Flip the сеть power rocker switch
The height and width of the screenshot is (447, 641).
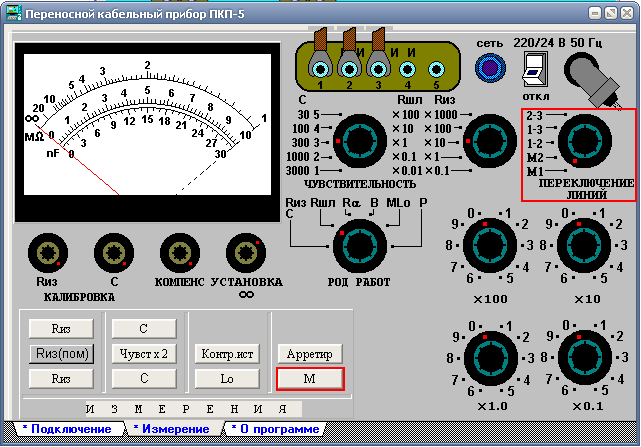tap(535, 70)
